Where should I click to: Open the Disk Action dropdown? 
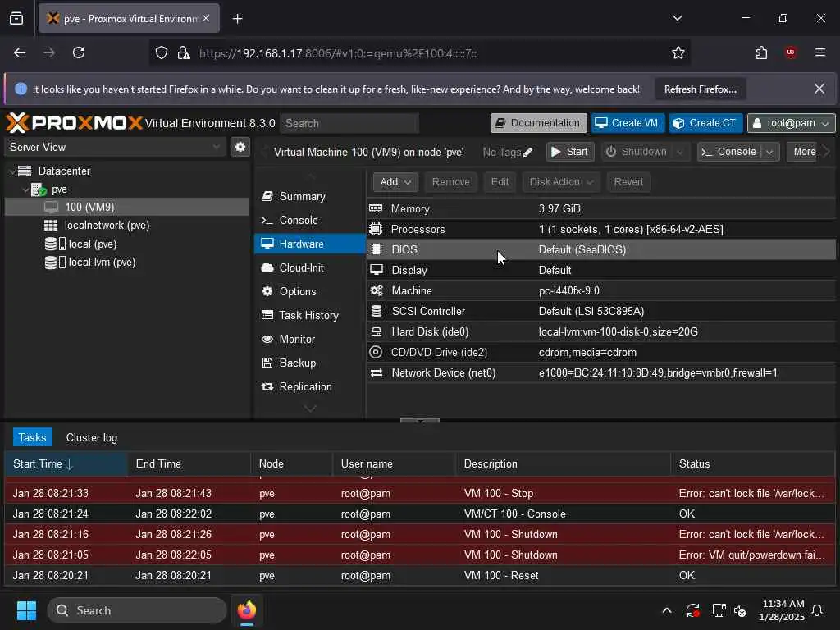(x=561, y=182)
